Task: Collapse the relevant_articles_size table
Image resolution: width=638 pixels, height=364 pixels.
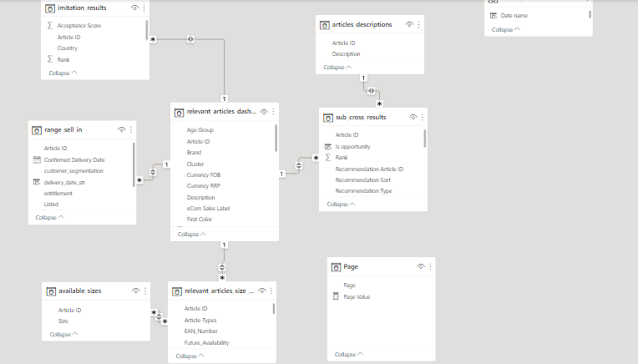Action: (x=190, y=356)
